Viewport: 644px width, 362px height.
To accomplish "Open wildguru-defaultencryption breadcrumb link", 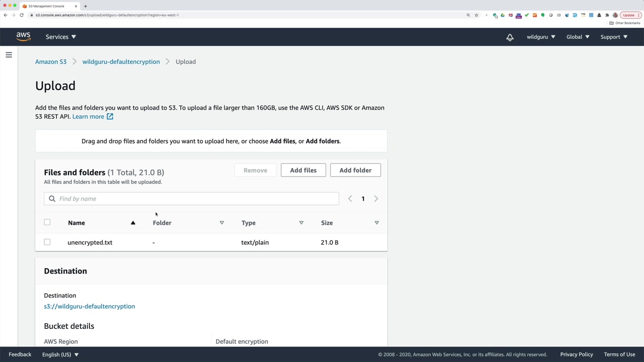I will (121, 62).
